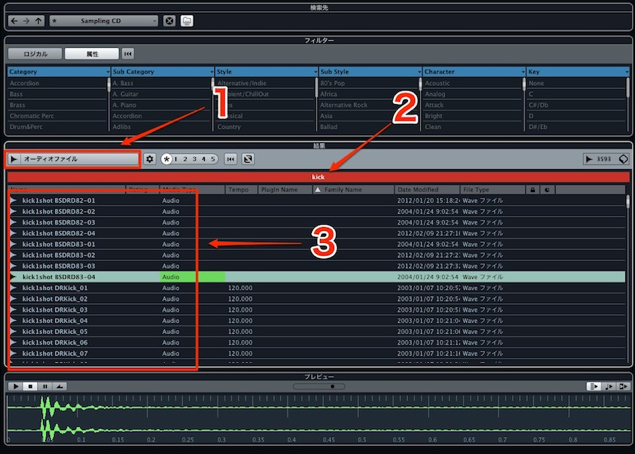Viewport: 635px width, 454px height.
Task: Switch to the ロジカル filter tab
Action: pos(35,54)
